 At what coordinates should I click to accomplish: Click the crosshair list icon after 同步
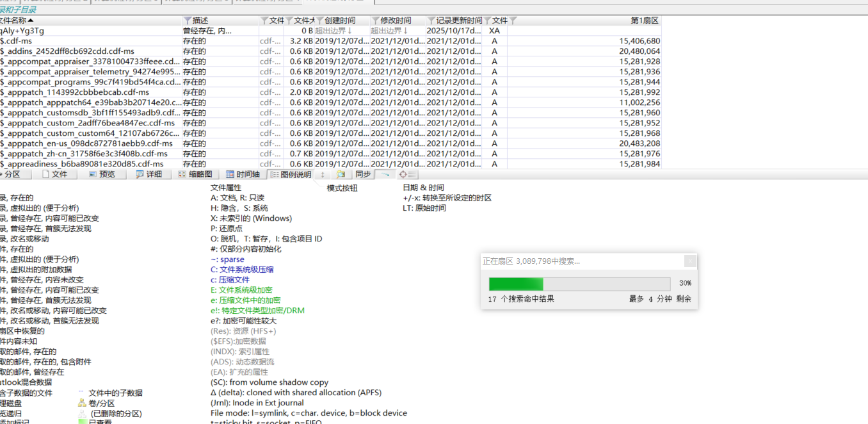[407, 174]
